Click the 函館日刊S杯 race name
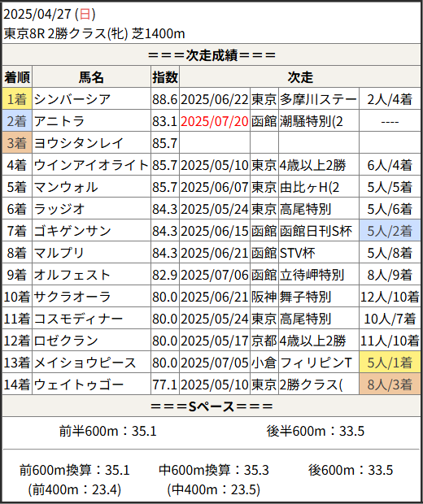 click(x=316, y=231)
